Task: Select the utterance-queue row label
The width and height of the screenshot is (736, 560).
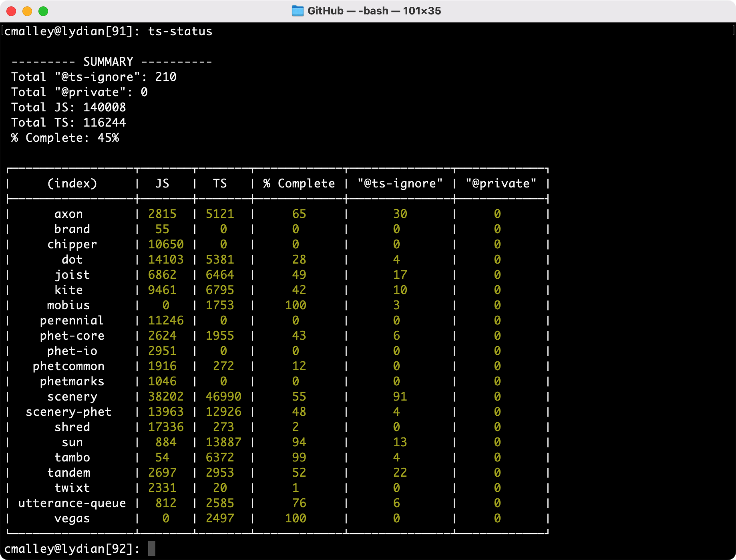Action: tap(72, 503)
